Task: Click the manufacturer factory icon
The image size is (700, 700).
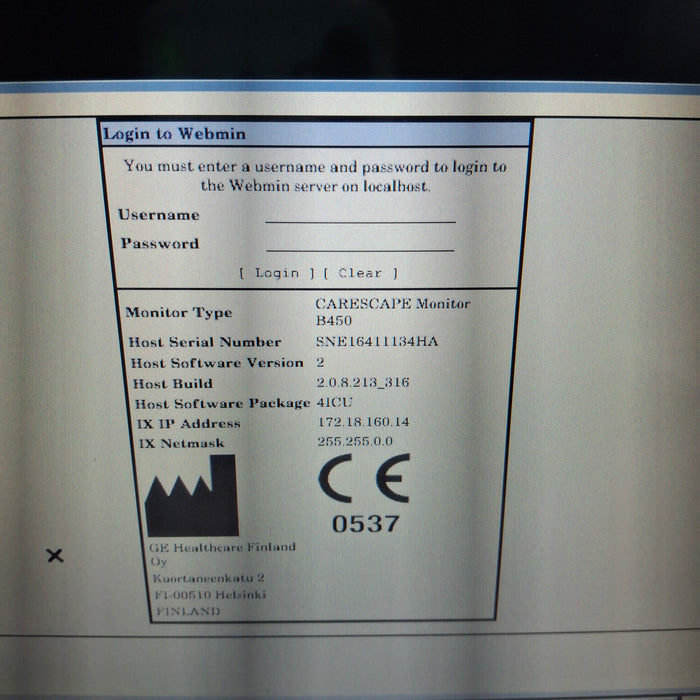Action: tap(192, 496)
